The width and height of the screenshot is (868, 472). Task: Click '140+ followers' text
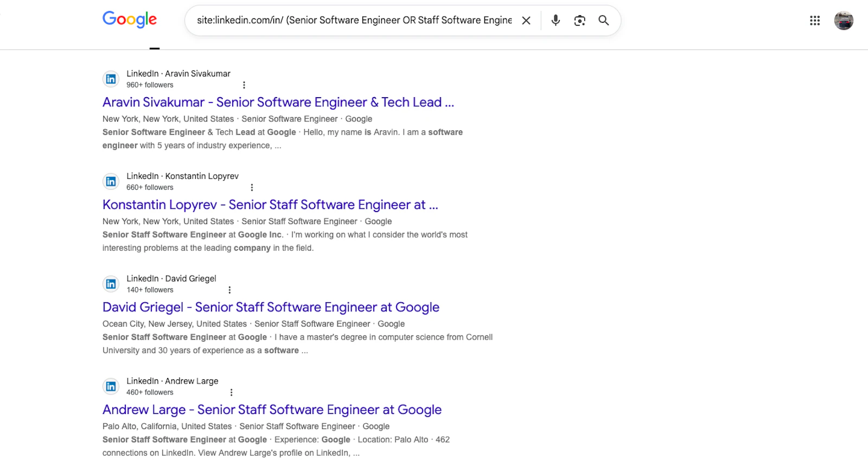(150, 290)
